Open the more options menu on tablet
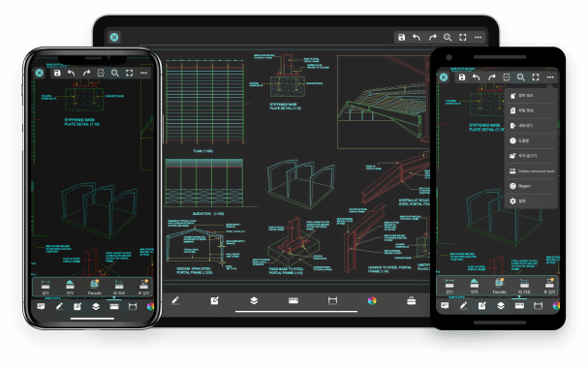588x369 pixels. point(479,37)
